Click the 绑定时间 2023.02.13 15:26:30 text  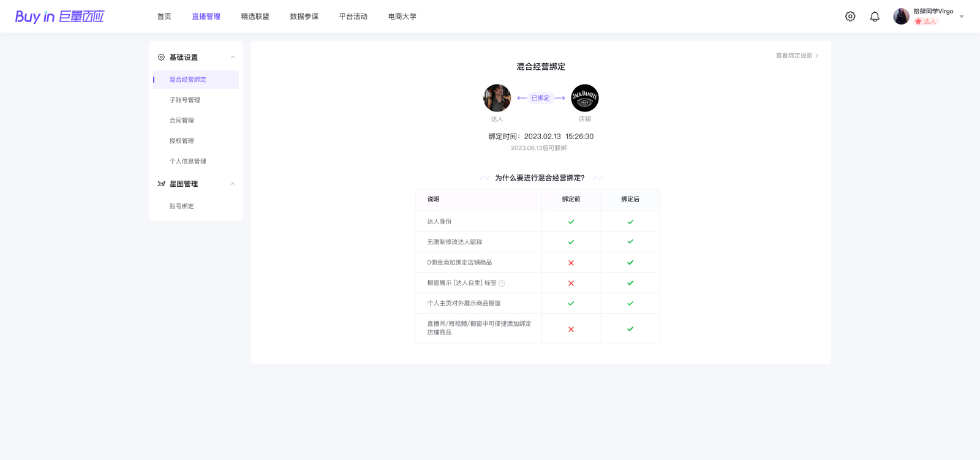(541, 137)
